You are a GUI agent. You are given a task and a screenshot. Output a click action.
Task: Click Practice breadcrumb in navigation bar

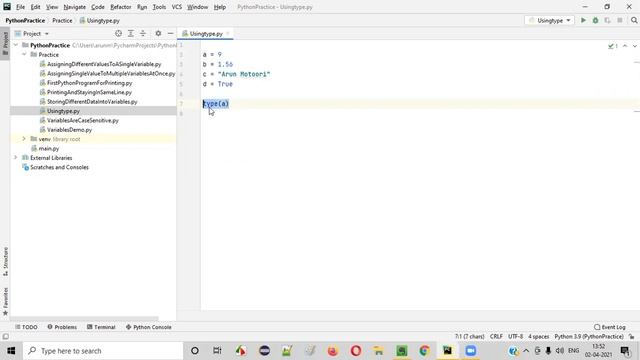[62, 20]
